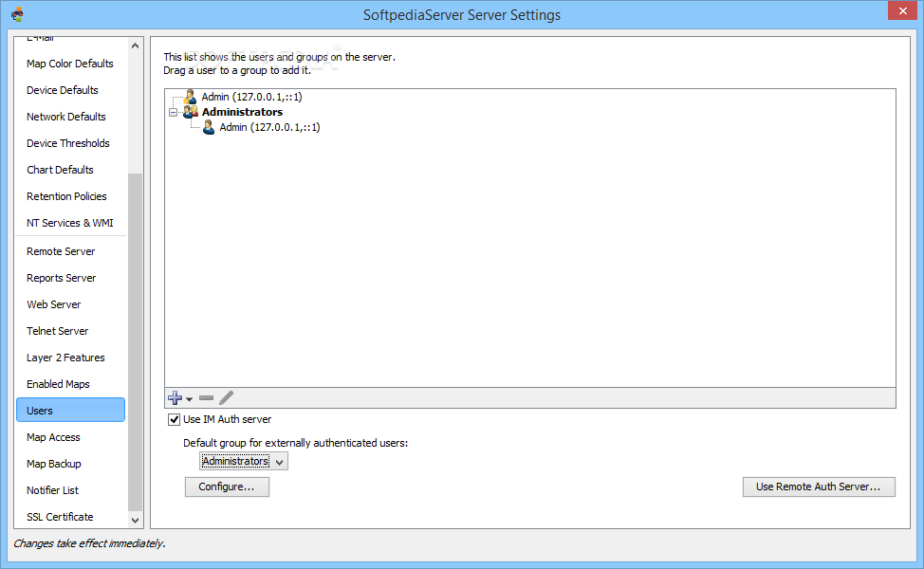Screen dimensions: 924x569
Task: Collapse the Administrators group node
Action: 174,112
